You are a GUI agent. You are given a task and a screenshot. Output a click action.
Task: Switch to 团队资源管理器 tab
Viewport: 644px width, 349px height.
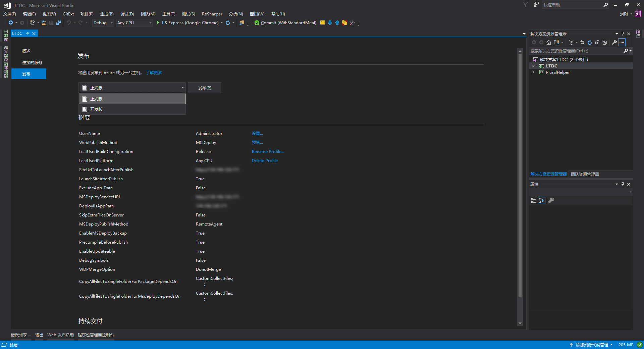click(585, 174)
